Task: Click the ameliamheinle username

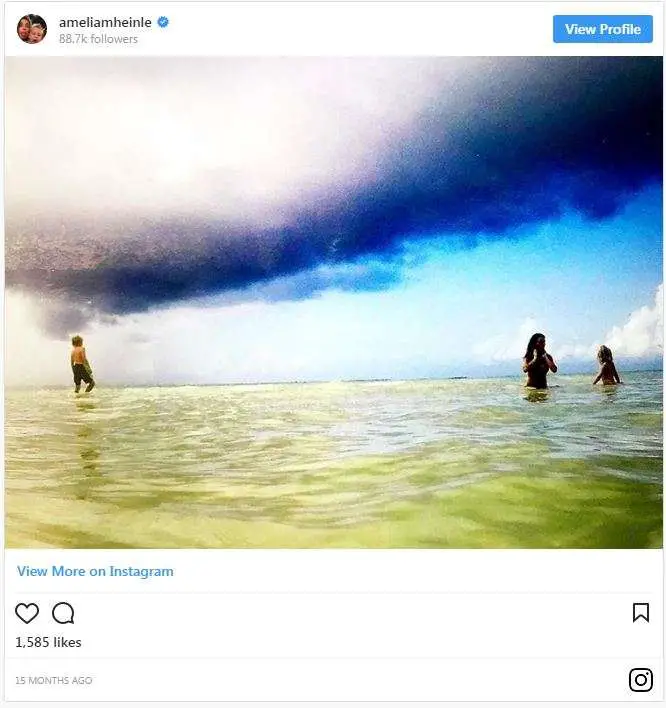Action: (x=105, y=22)
